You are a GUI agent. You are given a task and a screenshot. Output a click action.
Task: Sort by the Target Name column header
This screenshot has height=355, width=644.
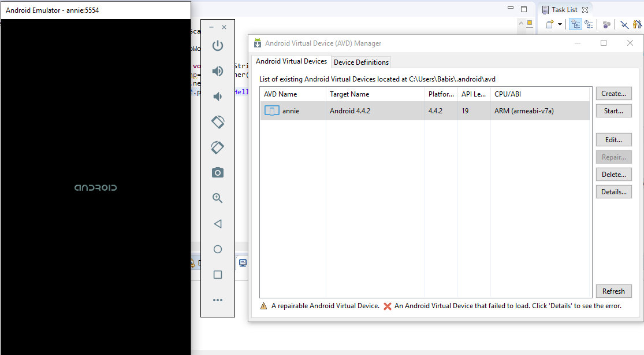(375, 94)
